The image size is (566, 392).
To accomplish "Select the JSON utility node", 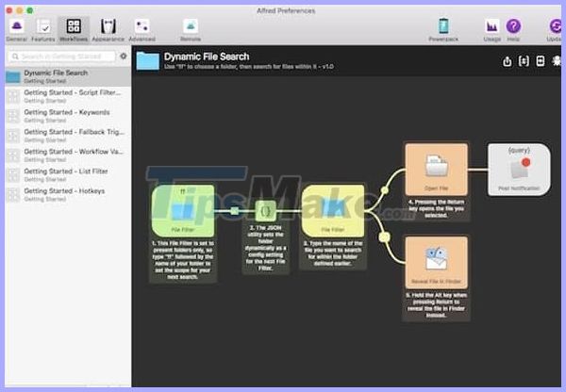I will tap(266, 211).
